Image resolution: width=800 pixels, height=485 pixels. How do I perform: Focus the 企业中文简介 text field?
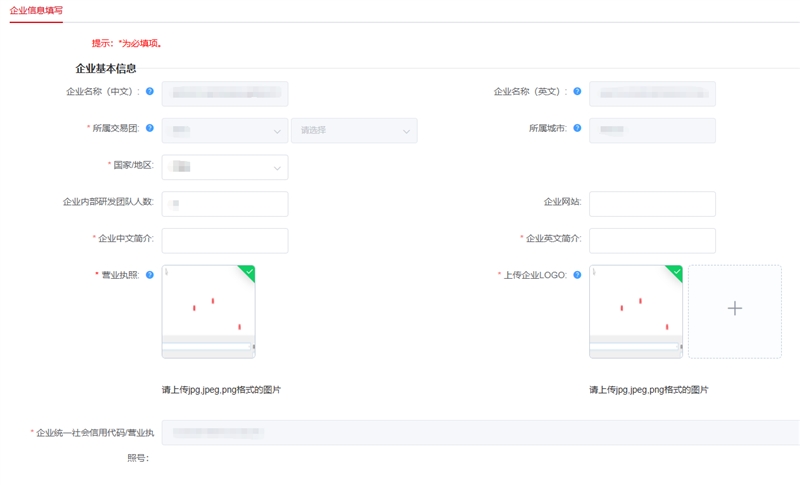click(225, 241)
